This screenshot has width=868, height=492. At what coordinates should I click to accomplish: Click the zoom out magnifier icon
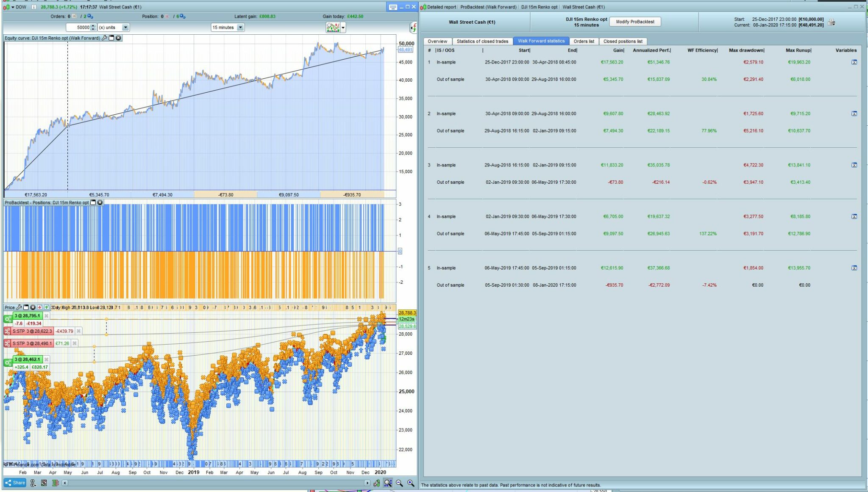pos(399,483)
